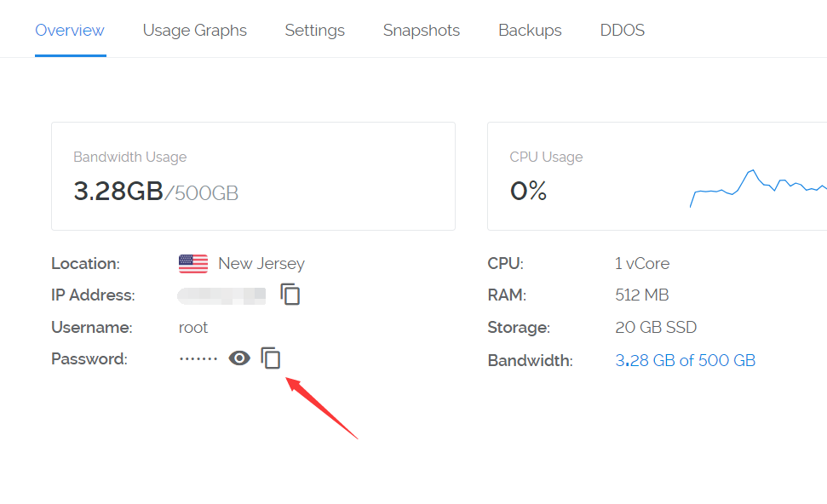Image resolution: width=827 pixels, height=504 pixels.
Task: Select the Backups tab
Action: pos(530,31)
